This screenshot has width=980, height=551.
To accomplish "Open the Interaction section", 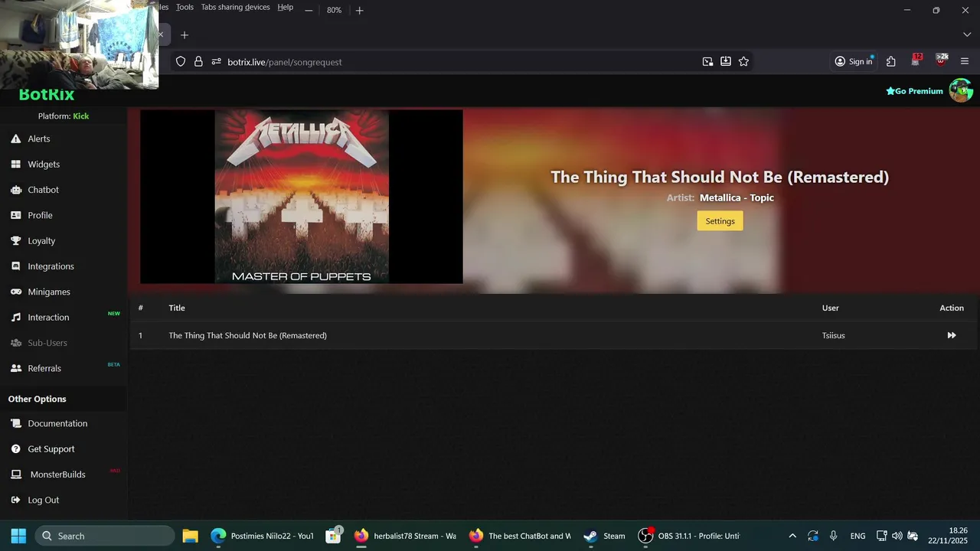I will [x=48, y=317].
